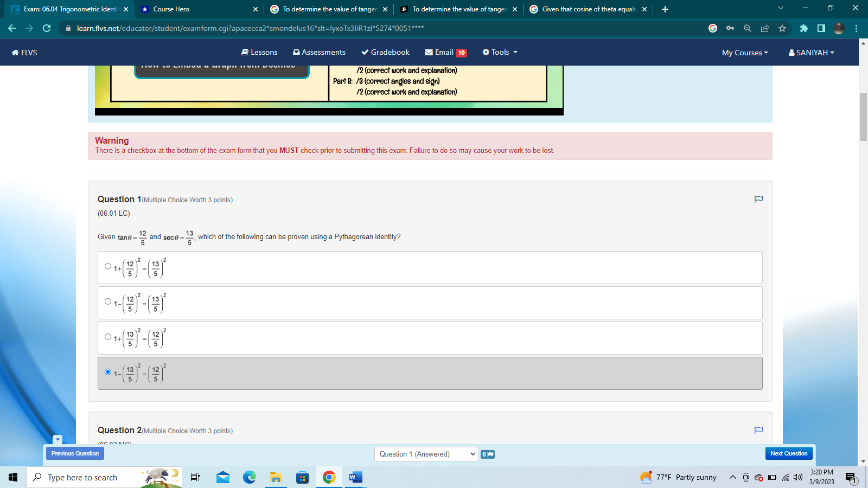
Task: Open Chrome profile avatar
Action: [x=839, y=28]
